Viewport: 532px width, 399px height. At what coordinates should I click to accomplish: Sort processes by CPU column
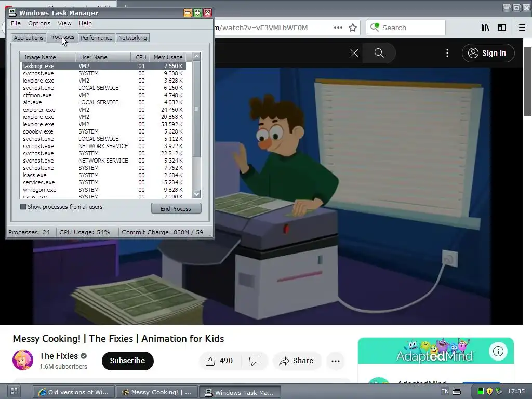(140, 57)
